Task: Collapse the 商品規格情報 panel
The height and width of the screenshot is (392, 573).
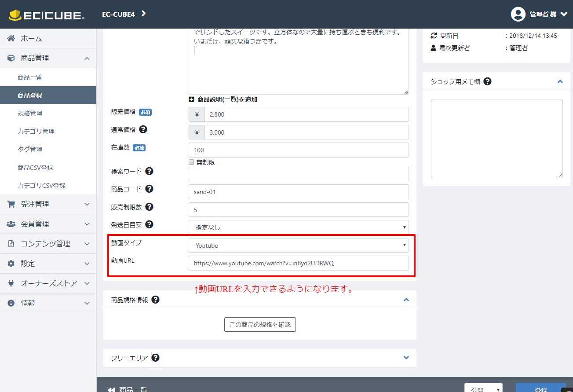Action: (x=406, y=300)
